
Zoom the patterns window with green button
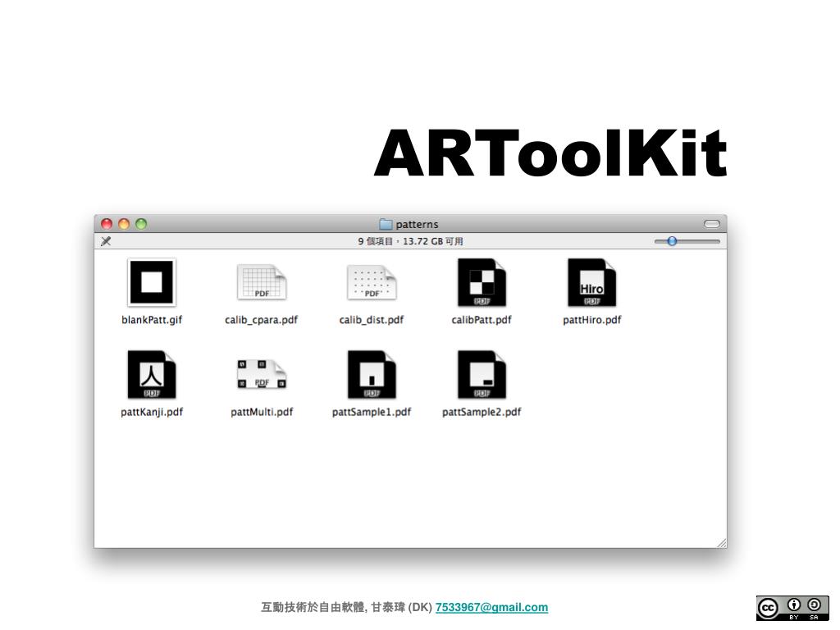[141, 224]
